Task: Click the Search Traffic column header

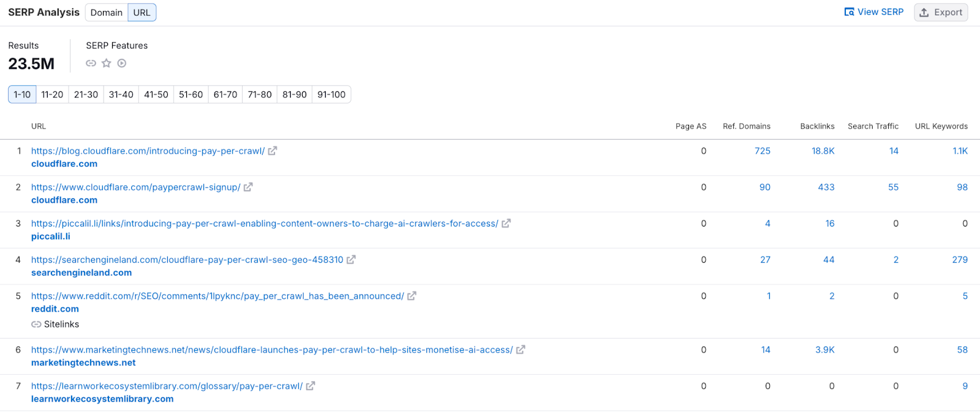Action: (873, 126)
